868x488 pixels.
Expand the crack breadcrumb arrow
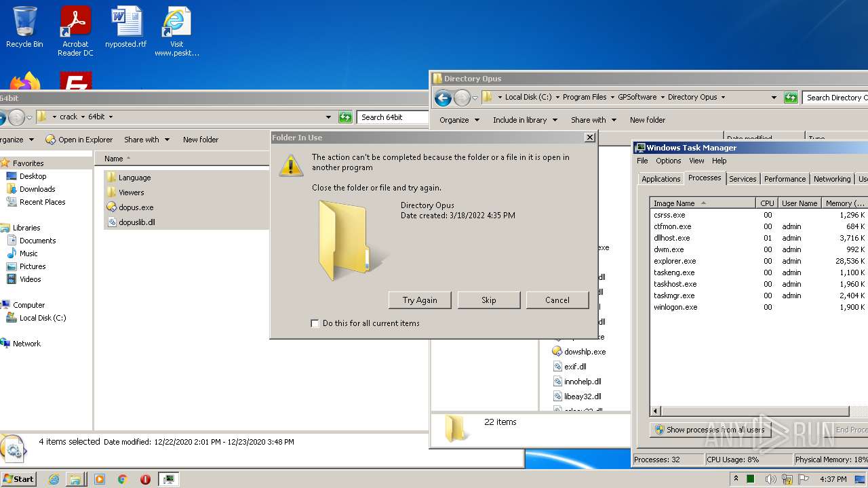click(83, 117)
